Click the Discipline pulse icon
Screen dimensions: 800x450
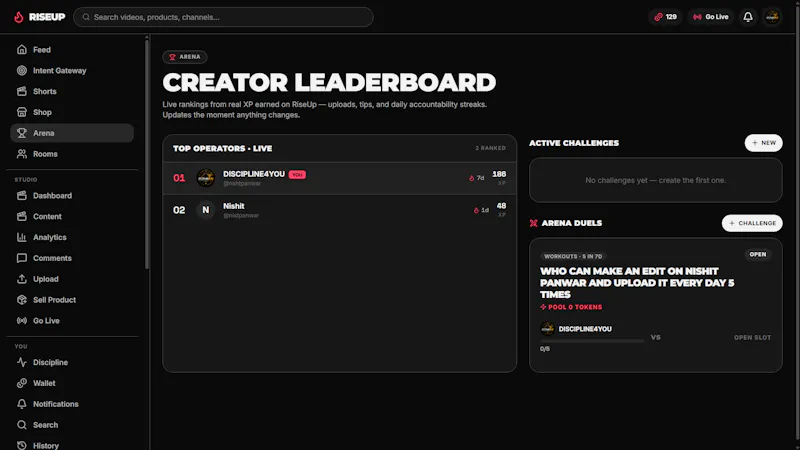coord(21,362)
